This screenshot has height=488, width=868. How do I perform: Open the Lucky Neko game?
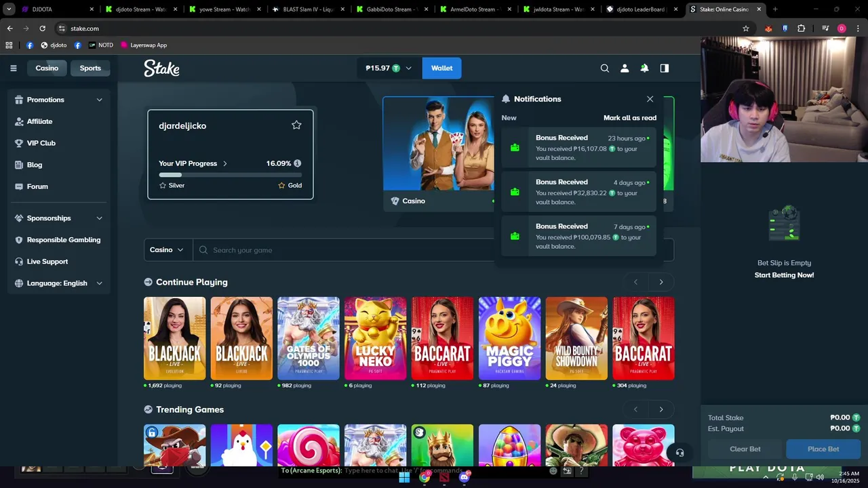coord(376,338)
